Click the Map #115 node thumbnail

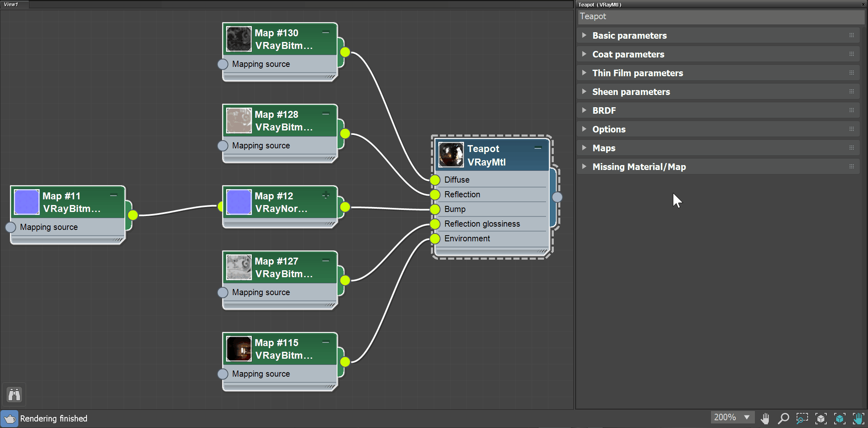click(239, 349)
